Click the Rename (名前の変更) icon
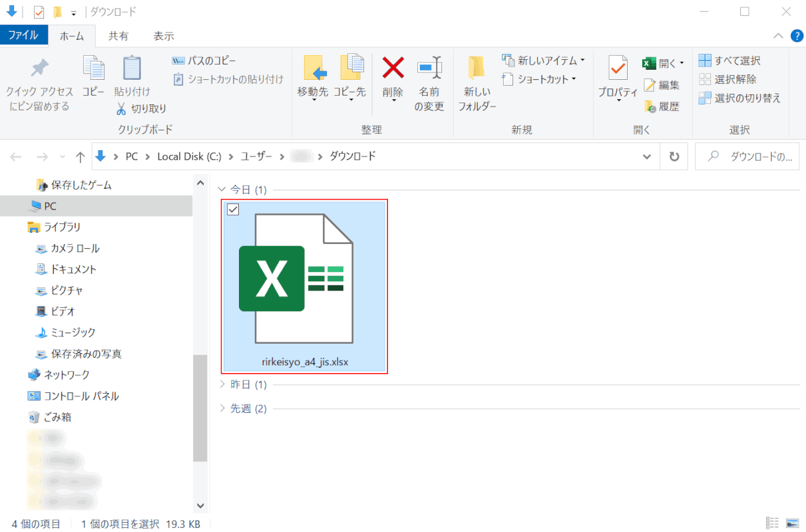806x532 pixels. [429, 68]
